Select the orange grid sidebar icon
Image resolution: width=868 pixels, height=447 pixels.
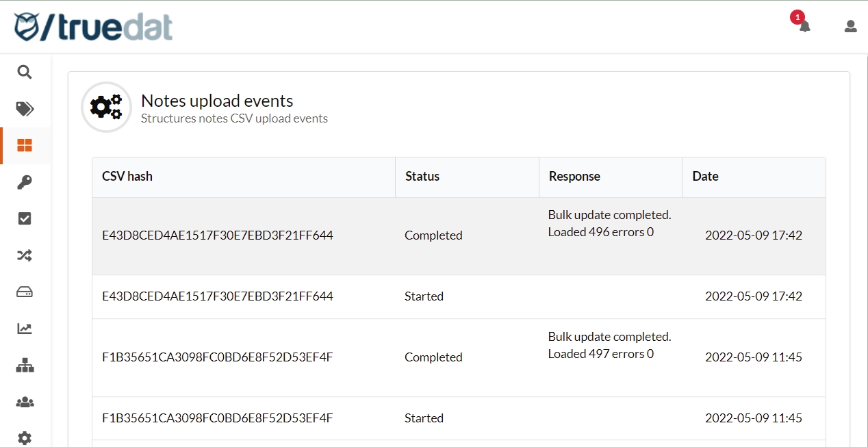[x=25, y=145]
